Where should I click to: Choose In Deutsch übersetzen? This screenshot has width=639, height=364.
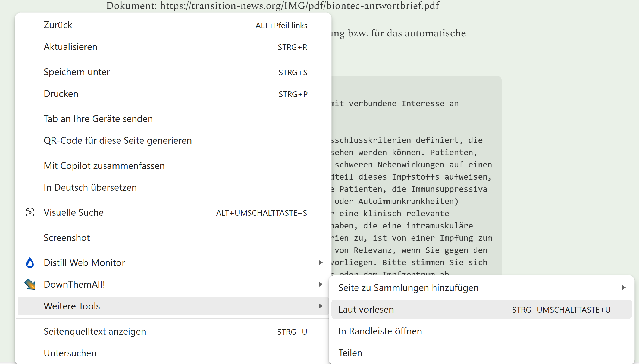pos(90,187)
